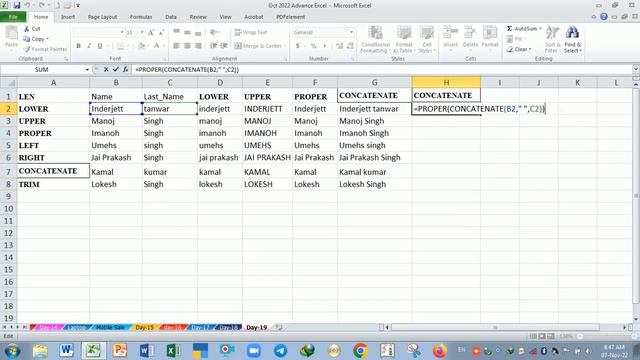Open the font size dropdown arrow
Screen dimensions: 640x360
142,32
